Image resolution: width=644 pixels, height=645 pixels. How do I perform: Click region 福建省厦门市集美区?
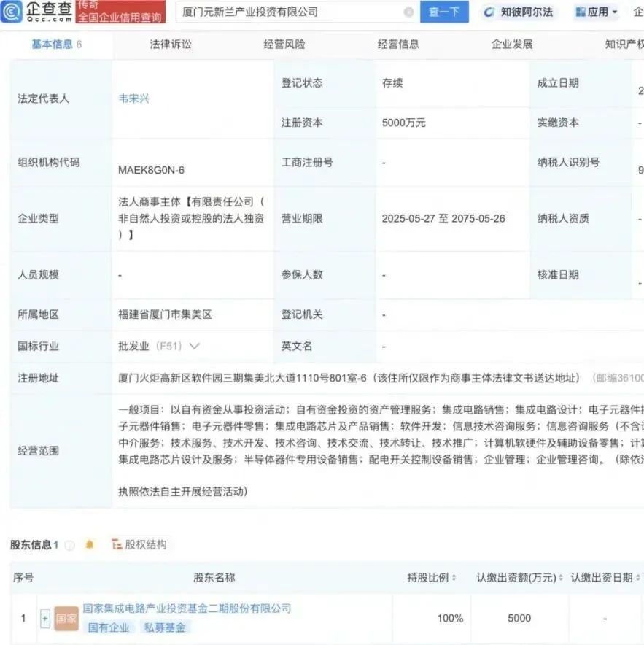click(x=165, y=314)
